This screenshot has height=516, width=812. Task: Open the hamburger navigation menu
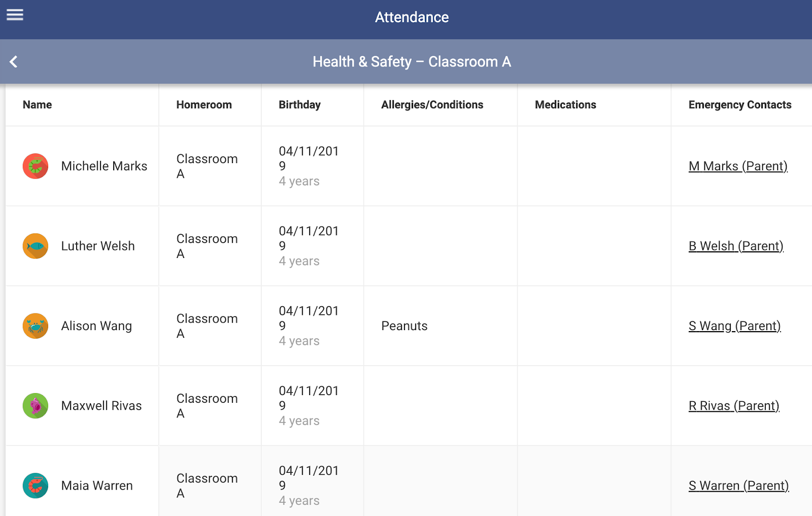point(15,15)
